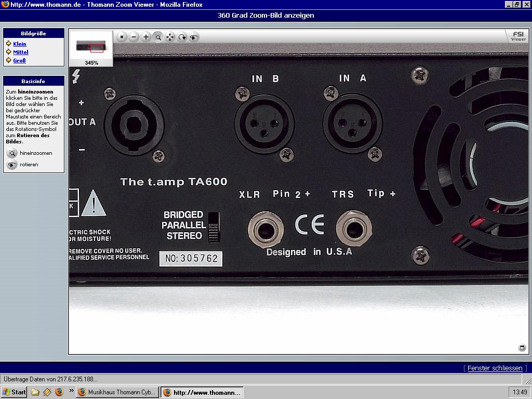Click the 'TRS' label in the image
532x399 pixels.
pyautogui.click(x=343, y=194)
